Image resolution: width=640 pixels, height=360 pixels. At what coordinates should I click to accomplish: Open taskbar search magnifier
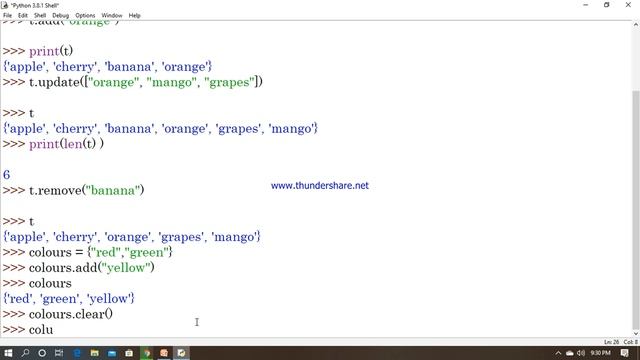coord(25,353)
